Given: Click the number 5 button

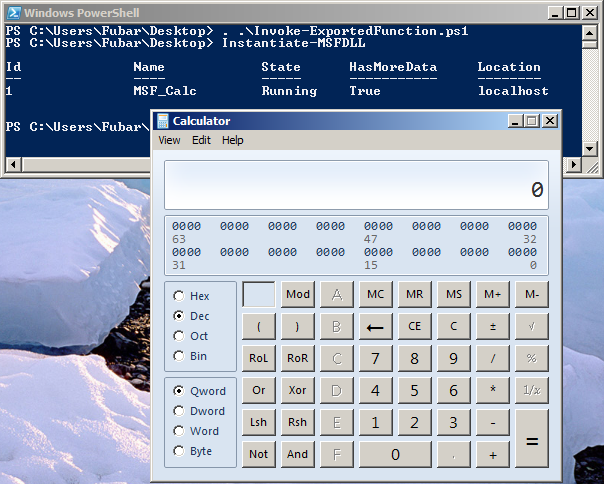Looking at the screenshot, I should [x=414, y=390].
